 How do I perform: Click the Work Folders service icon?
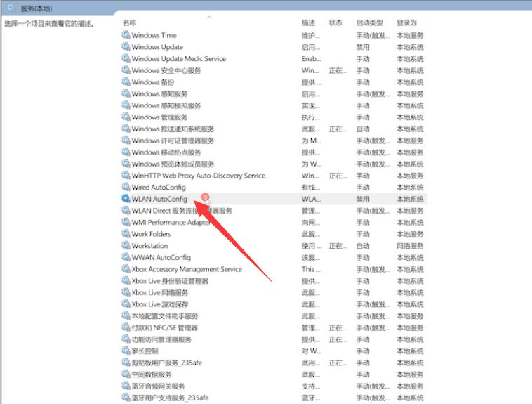click(126, 234)
